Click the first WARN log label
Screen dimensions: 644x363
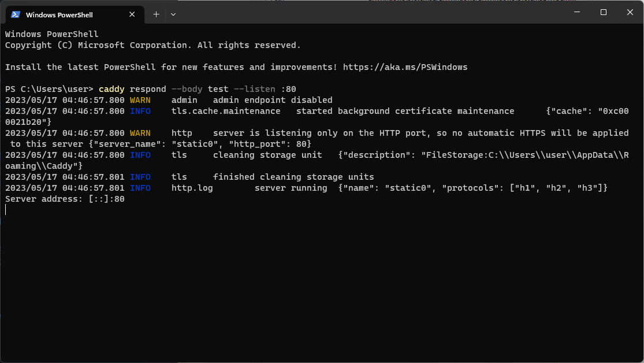pyautogui.click(x=140, y=99)
